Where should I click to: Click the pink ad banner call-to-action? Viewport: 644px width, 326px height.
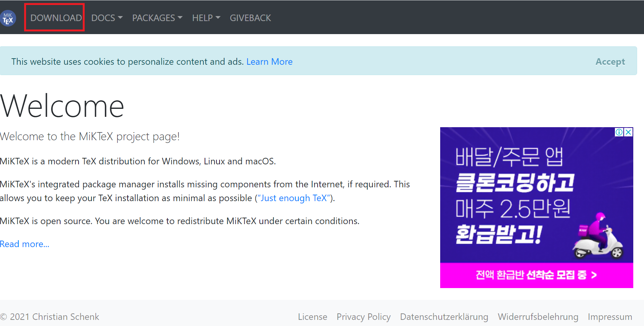coord(536,275)
